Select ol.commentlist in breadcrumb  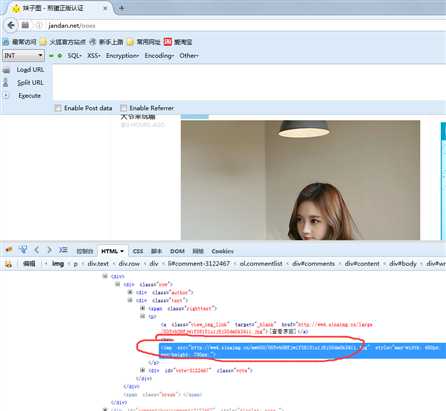pos(261,264)
